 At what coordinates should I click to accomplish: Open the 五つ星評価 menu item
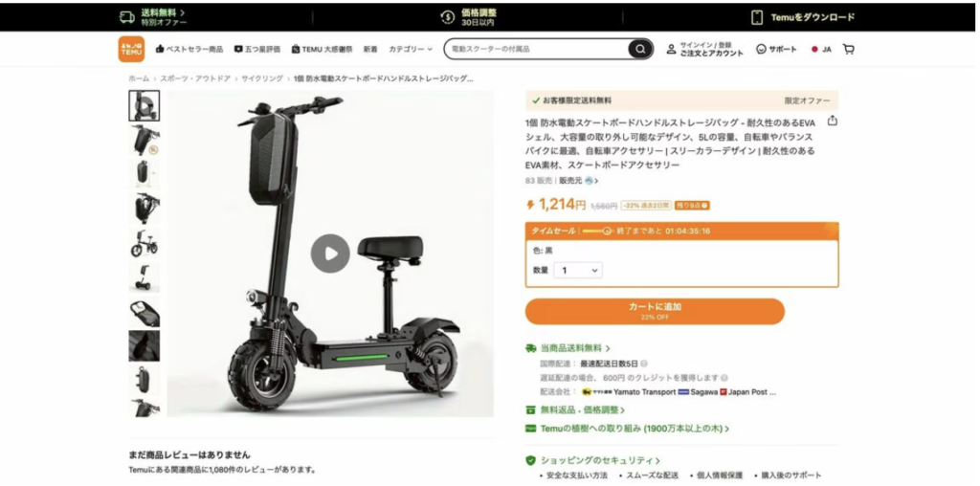(256, 49)
